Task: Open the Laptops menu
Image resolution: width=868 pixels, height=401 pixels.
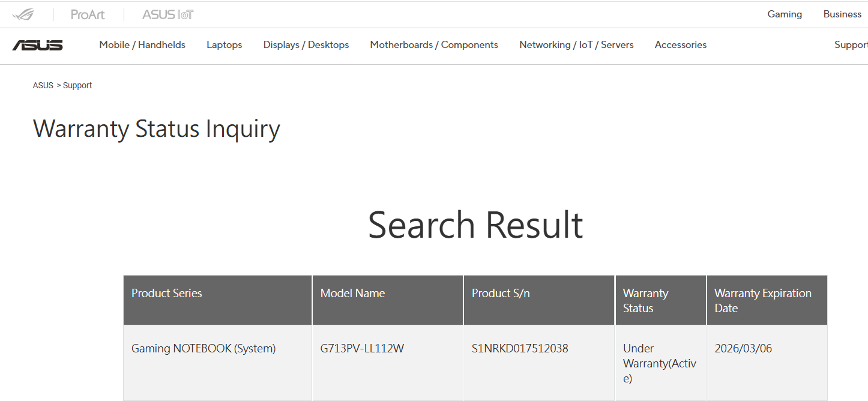Action: pos(225,45)
